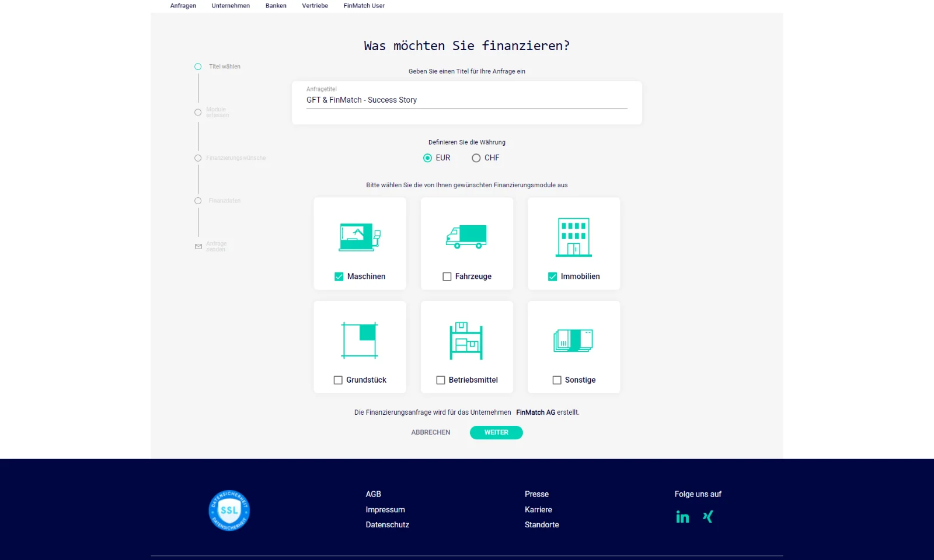Tick the Betriebsmittel checkbox
Viewport: 934px width, 560px height.
[441, 380]
